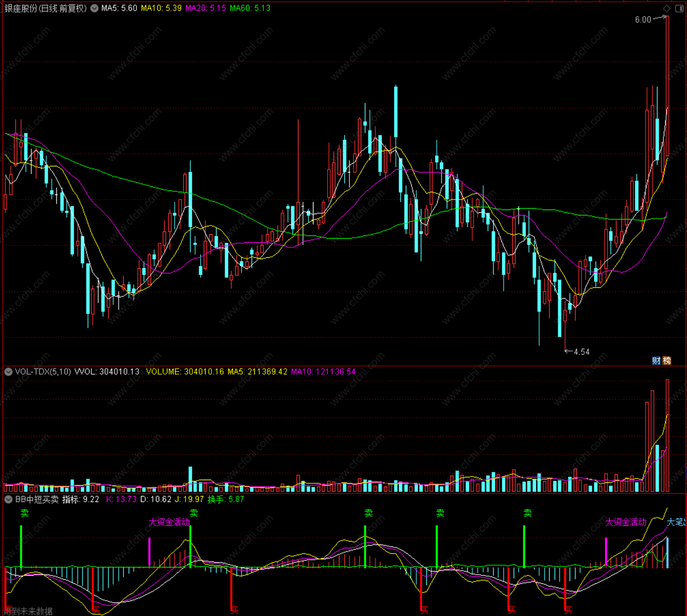687x616 pixels.
Task: Click the BB中短买卖 indicator name
Action: click(x=37, y=499)
